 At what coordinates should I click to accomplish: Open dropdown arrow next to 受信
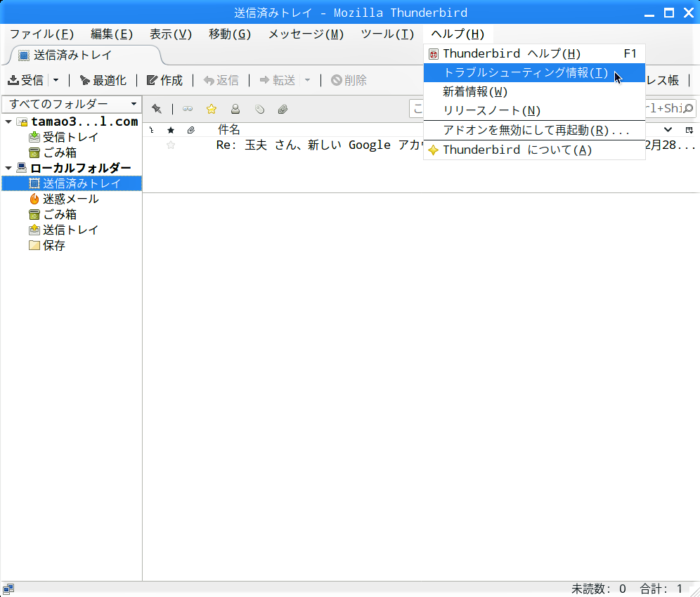coord(56,80)
